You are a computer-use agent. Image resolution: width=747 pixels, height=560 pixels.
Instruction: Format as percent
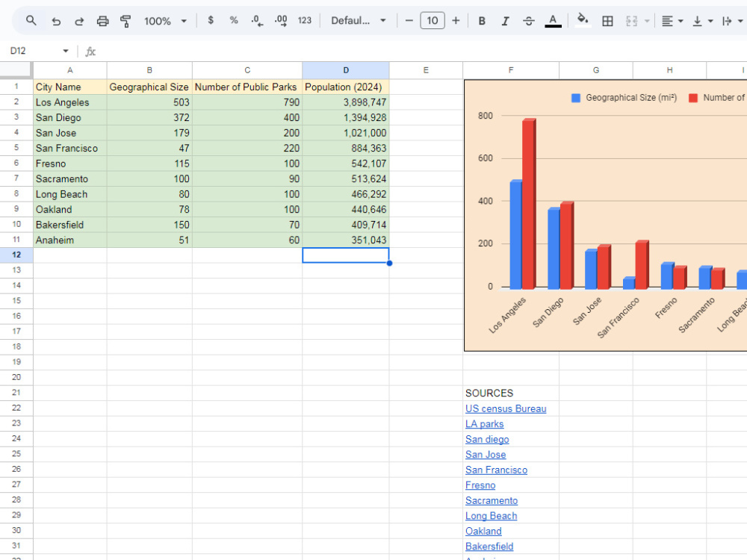click(x=233, y=20)
